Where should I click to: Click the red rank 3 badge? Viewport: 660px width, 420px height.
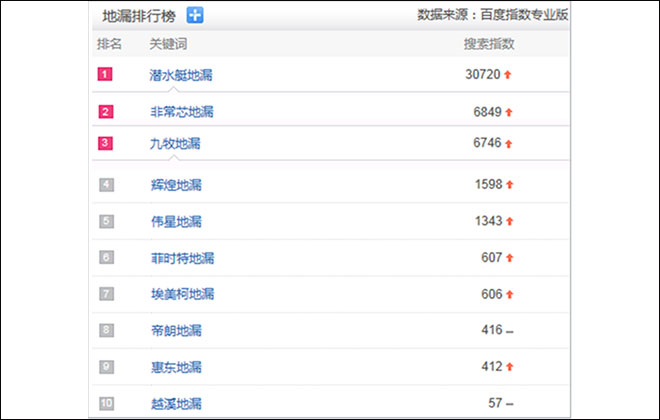pos(105,143)
